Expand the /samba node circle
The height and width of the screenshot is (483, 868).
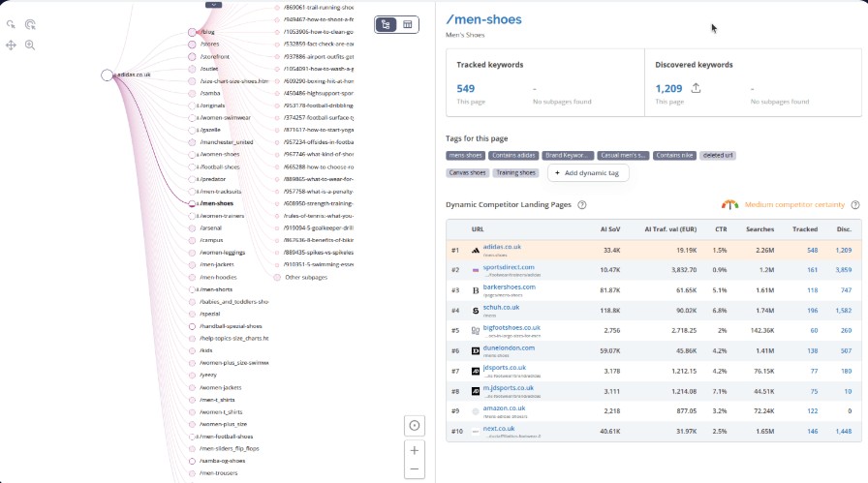tap(192, 94)
